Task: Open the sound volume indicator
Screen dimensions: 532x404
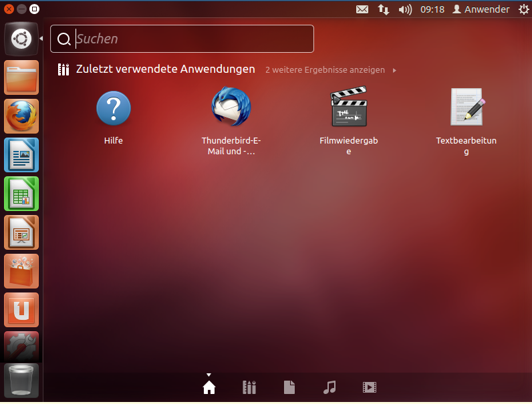Action: coord(405,9)
